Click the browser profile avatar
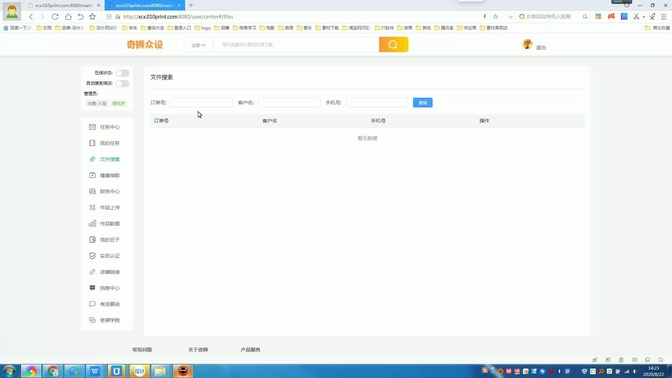Viewport: 672px width, 378px height. pos(12,11)
